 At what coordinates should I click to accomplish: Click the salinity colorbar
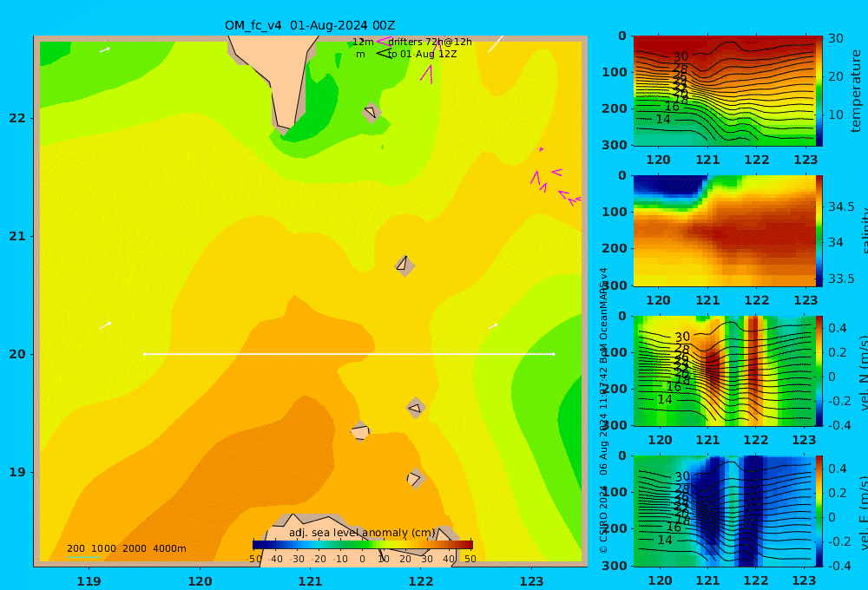819,231
